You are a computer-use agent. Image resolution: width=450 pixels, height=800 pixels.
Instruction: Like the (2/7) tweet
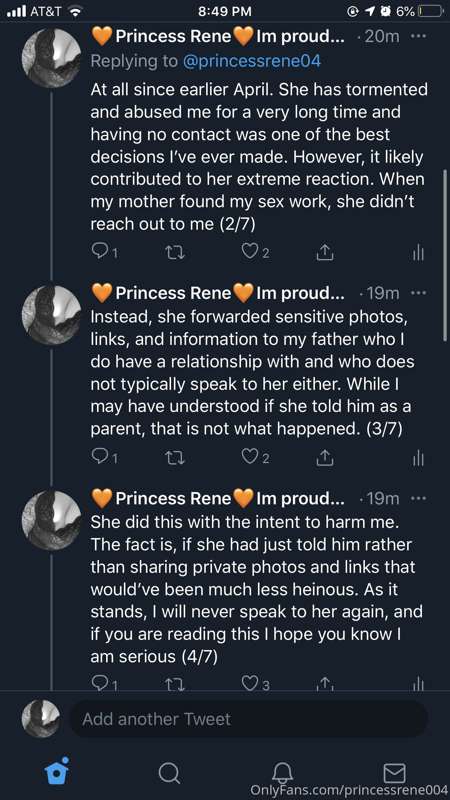pyautogui.click(x=248, y=252)
